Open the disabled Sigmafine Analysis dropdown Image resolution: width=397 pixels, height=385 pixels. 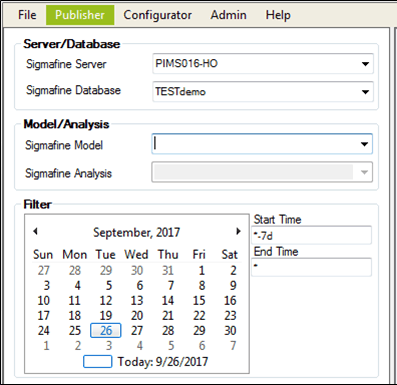(x=364, y=172)
